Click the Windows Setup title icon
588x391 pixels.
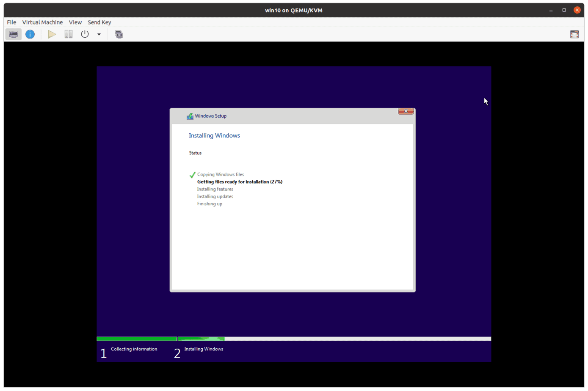pos(190,116)
